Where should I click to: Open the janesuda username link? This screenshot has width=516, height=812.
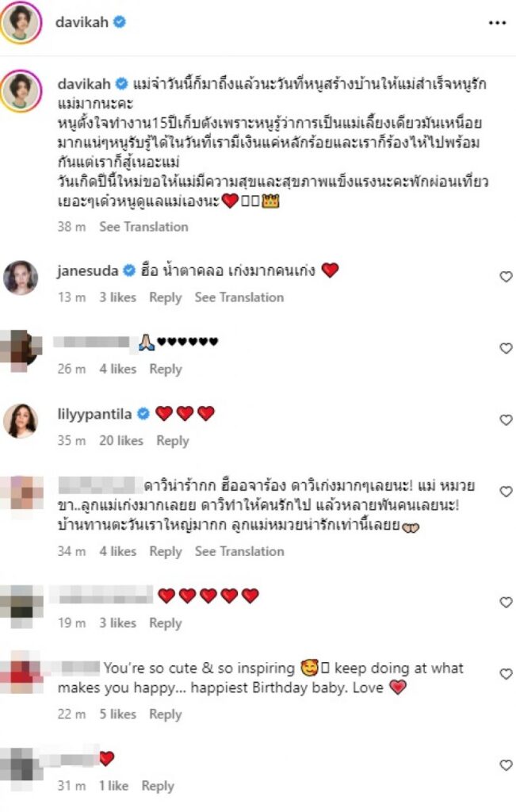tap(88, 271)
